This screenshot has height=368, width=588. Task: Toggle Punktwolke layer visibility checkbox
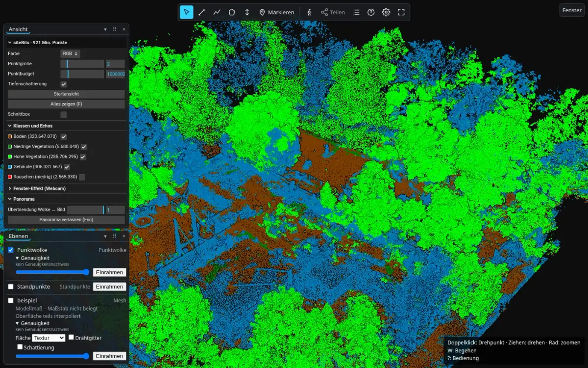[x=11, y=250]
